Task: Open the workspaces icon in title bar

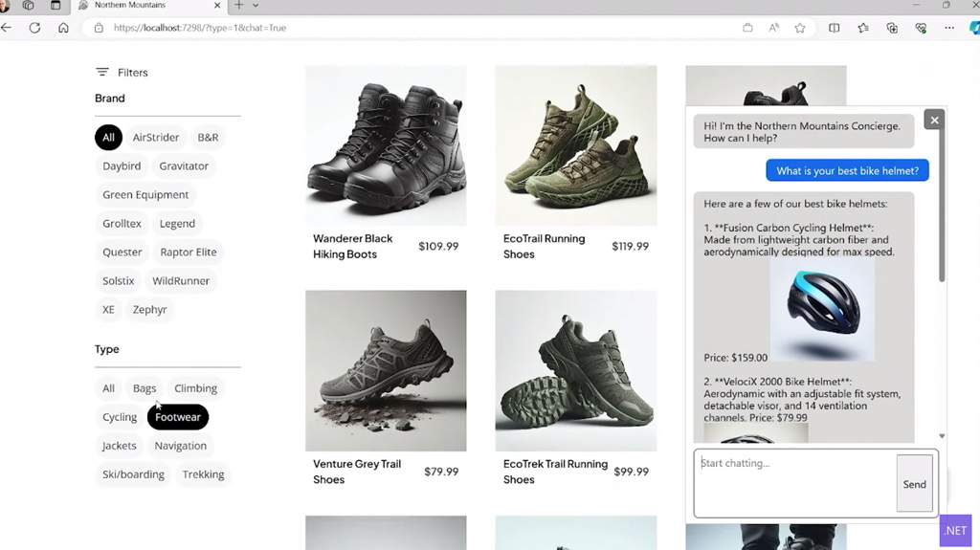Action: pyautogui.click(x=28, y=5)
